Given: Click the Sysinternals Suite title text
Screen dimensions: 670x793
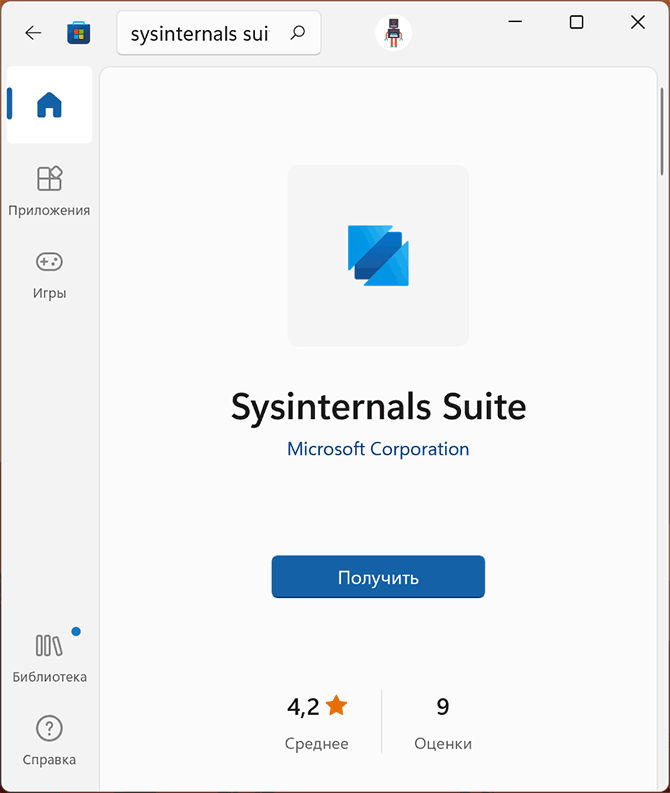Looking at the screenshot, I should click(378, 407).
